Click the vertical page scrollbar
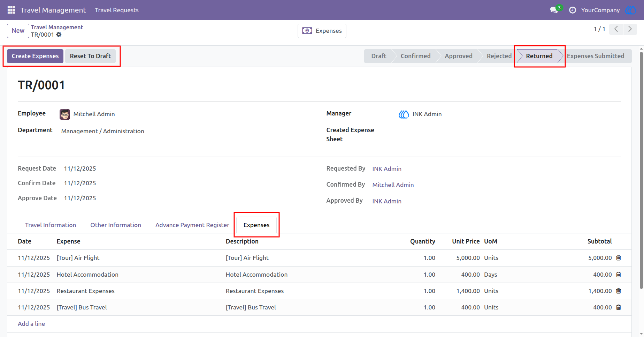This screenshot has width=644, height=337. tap(641, 170)
